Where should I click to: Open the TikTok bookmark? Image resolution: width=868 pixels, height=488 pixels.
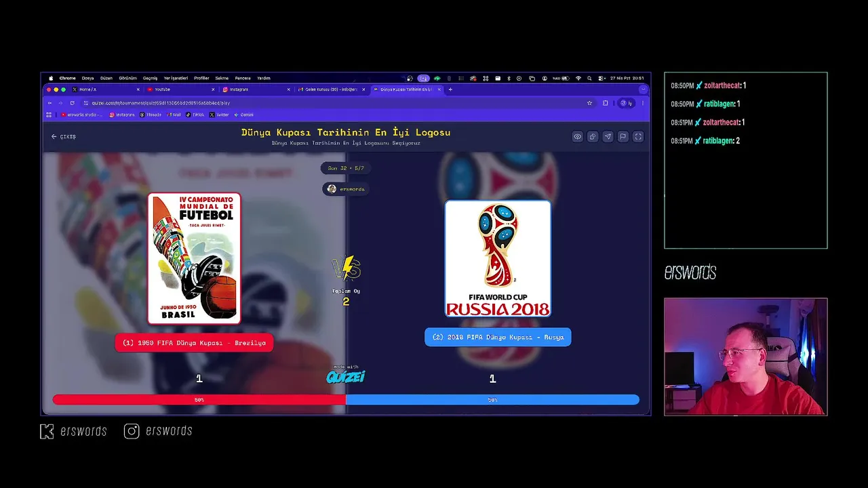point(195,115)
